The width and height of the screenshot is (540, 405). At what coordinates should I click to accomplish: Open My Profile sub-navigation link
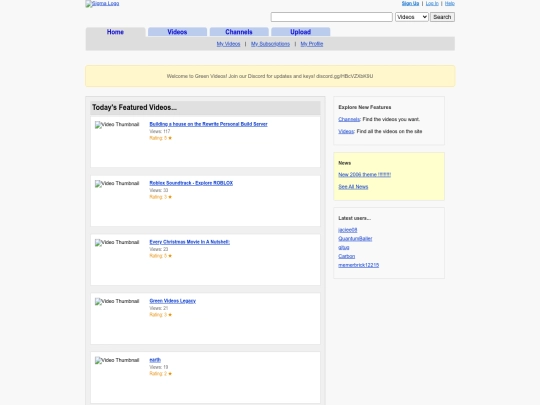pyautogui.click(x=312, y=44)
